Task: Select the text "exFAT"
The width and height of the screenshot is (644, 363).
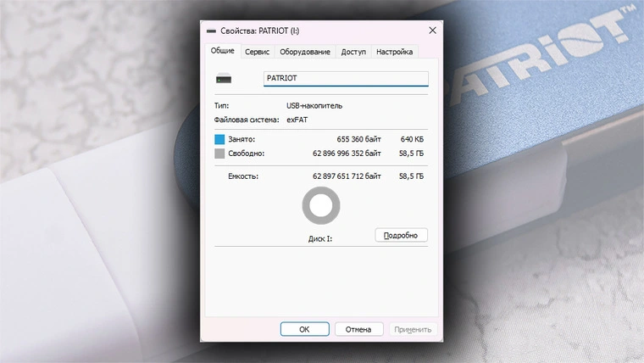Action: (x=297, y=120)
